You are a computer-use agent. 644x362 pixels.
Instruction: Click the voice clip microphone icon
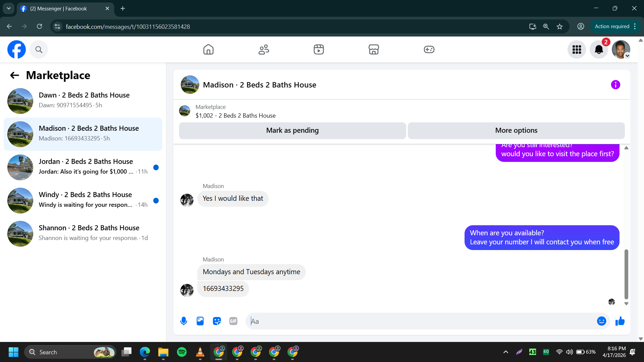183,321
